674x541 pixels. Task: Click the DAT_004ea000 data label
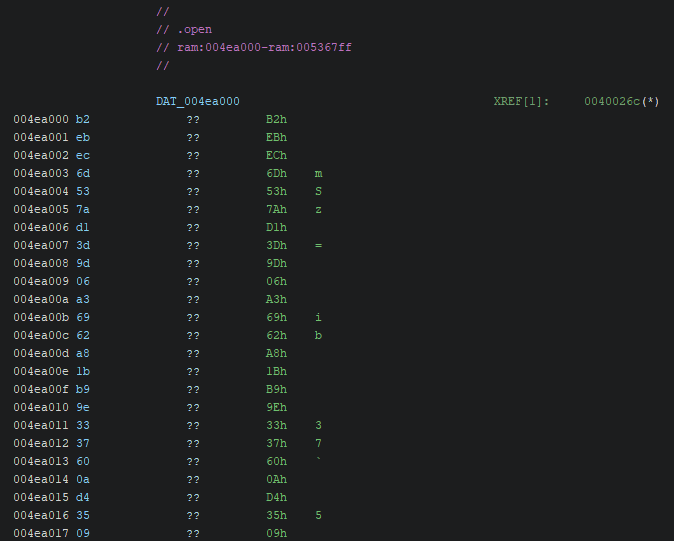pyautogui.click(x=198, y=102)
